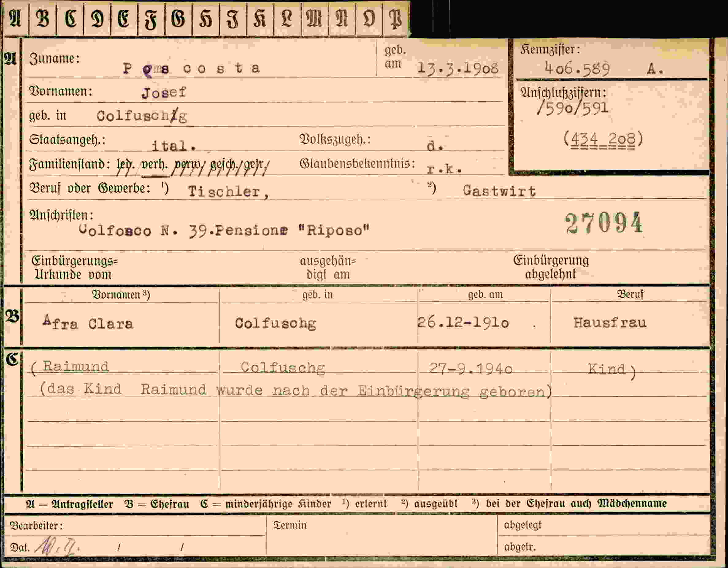
Task: Click the "abgetr." label
Action: [520, 547]
